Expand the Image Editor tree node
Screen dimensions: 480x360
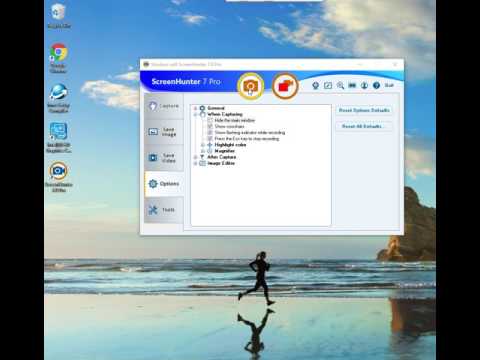point(196,163)
